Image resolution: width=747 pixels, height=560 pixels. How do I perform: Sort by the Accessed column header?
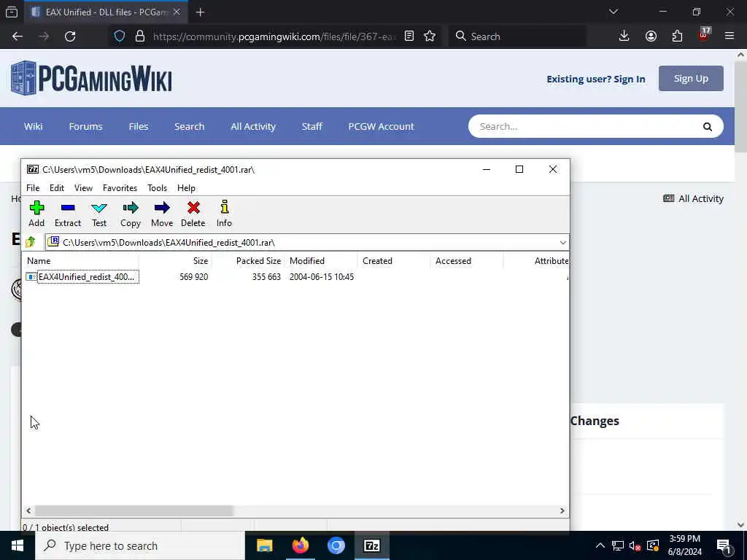[x=467, y=261]
